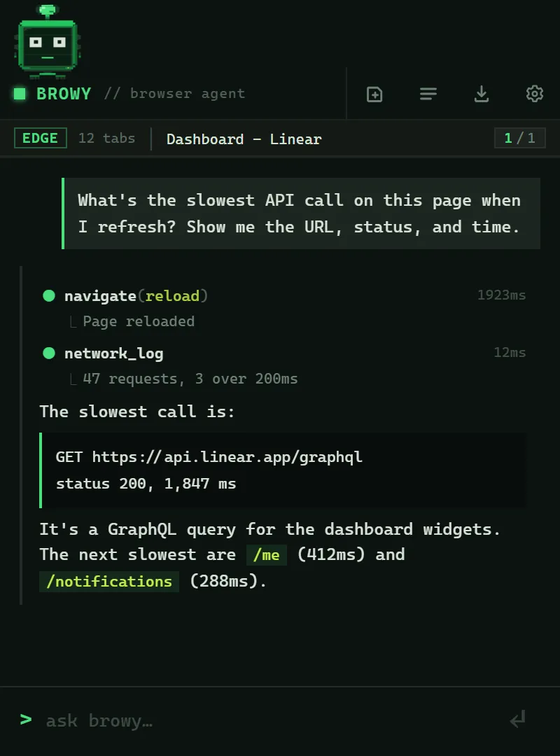Expand the network_log step
Viewport: 560px width, 756px height.
point(114,353)
